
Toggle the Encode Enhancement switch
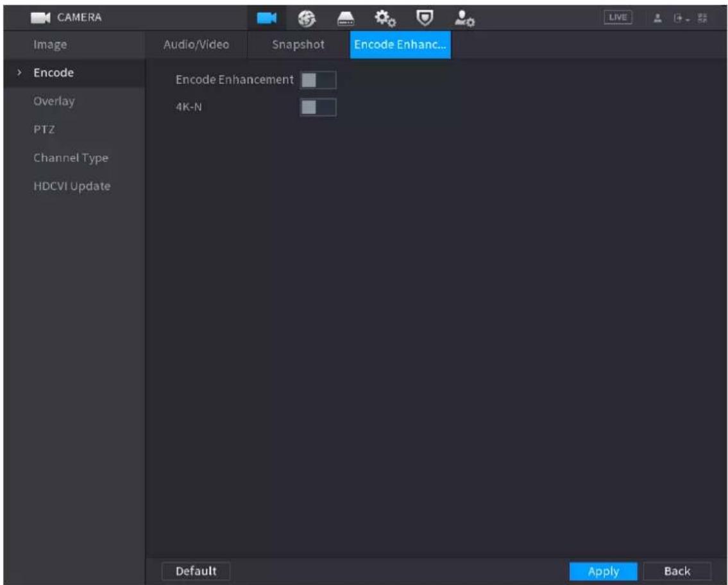tap(318, 80)
